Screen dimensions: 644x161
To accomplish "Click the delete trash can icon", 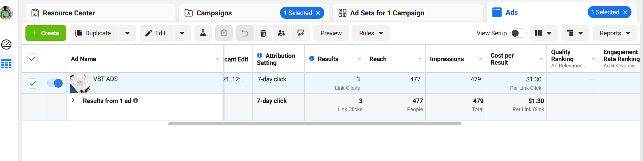I will 263,33.
